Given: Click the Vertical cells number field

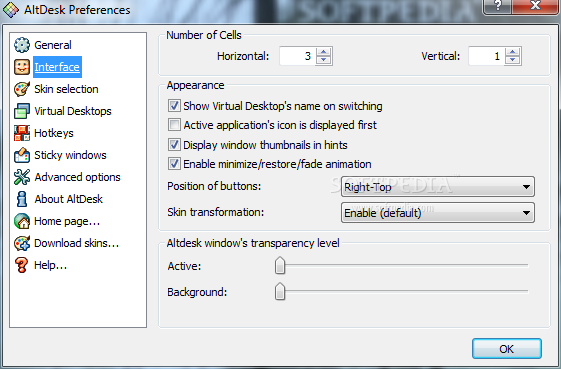Looking at the screenshot, I should tap(487, 56).
